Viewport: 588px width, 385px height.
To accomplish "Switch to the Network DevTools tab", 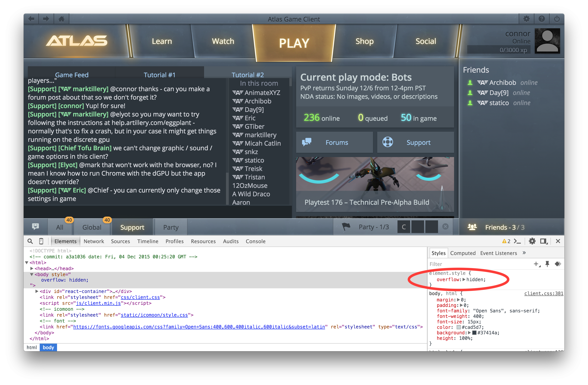I will (94, 241).
